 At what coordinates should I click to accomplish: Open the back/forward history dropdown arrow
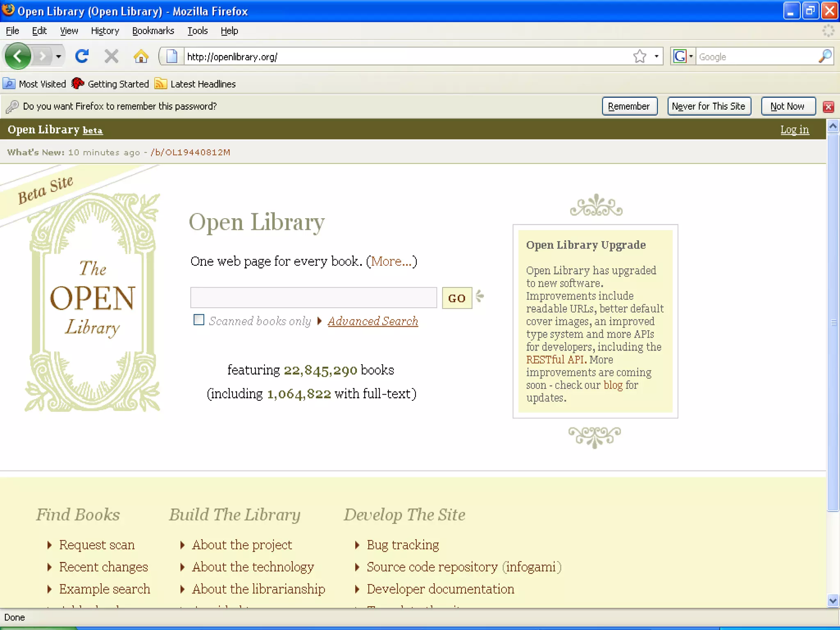tap(59, 56)
